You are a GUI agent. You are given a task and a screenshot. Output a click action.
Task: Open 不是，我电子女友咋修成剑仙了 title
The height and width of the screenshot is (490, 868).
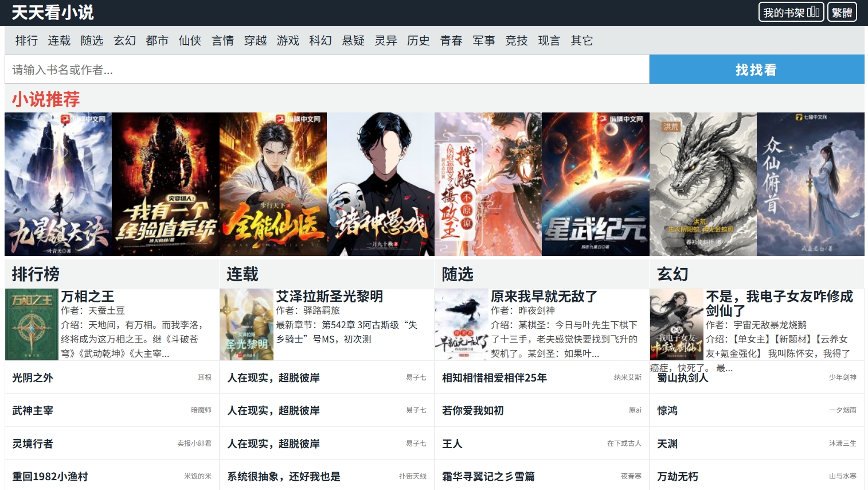point(780,304)
